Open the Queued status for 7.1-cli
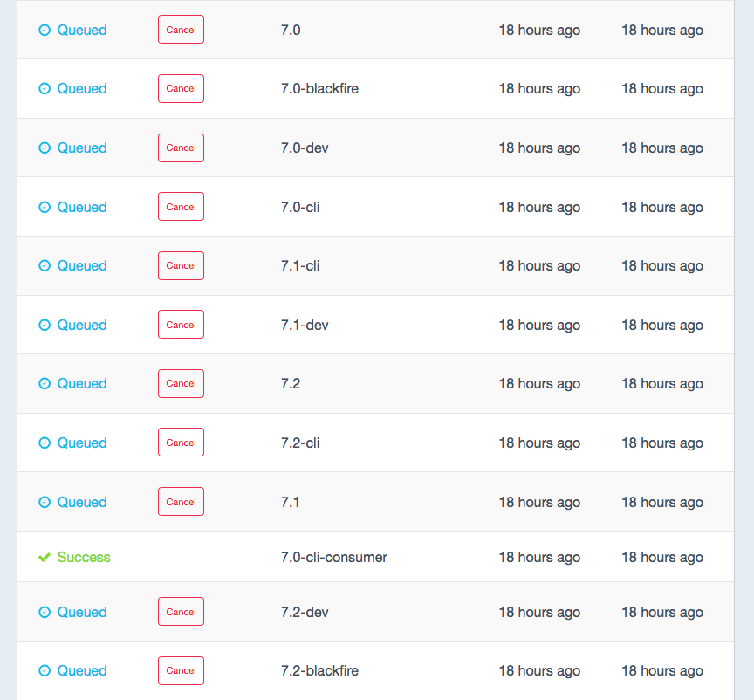The height and width of the screenshot is (700, 754). pyautogui.click(x=82, y=265)
